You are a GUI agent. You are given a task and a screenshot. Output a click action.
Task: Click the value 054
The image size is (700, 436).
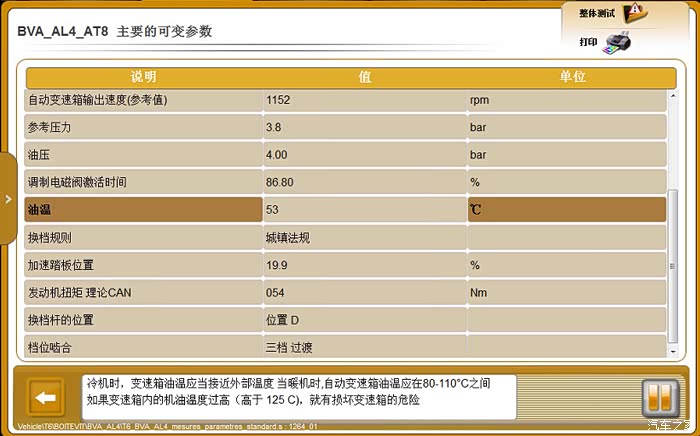coord(275,293)
